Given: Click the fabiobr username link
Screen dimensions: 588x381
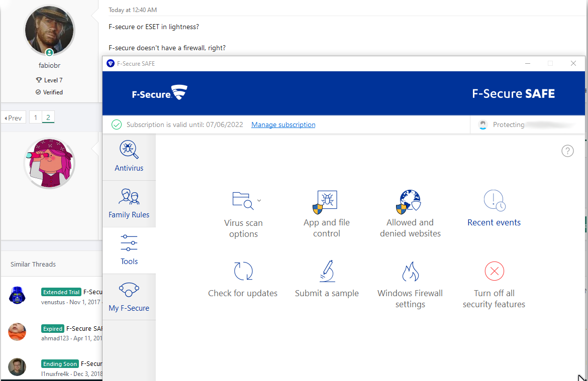Looking at the screenshot, I should 49,66.
